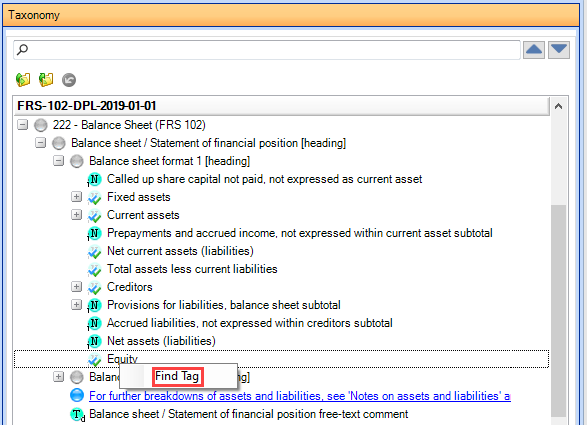Click N icon beside Prepayments and accrued income
The image size is (587, 425).
pyautogui.click(x=94, y=233)
